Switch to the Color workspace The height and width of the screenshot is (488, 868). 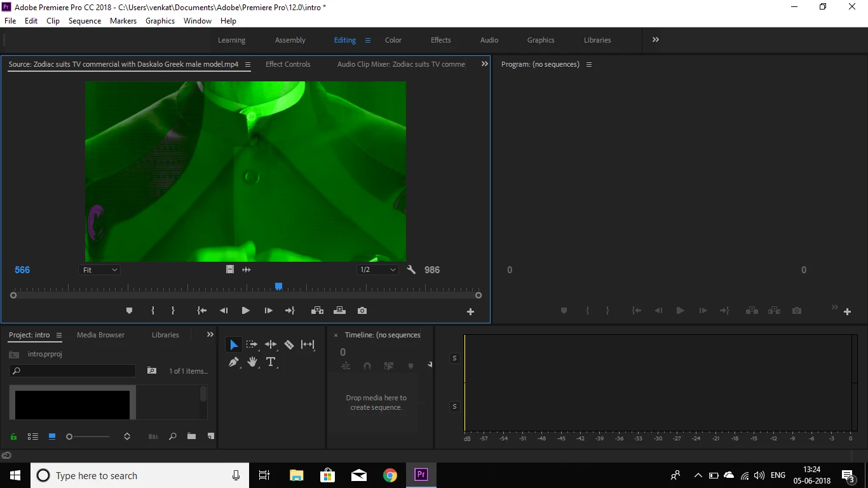(393, 40)
